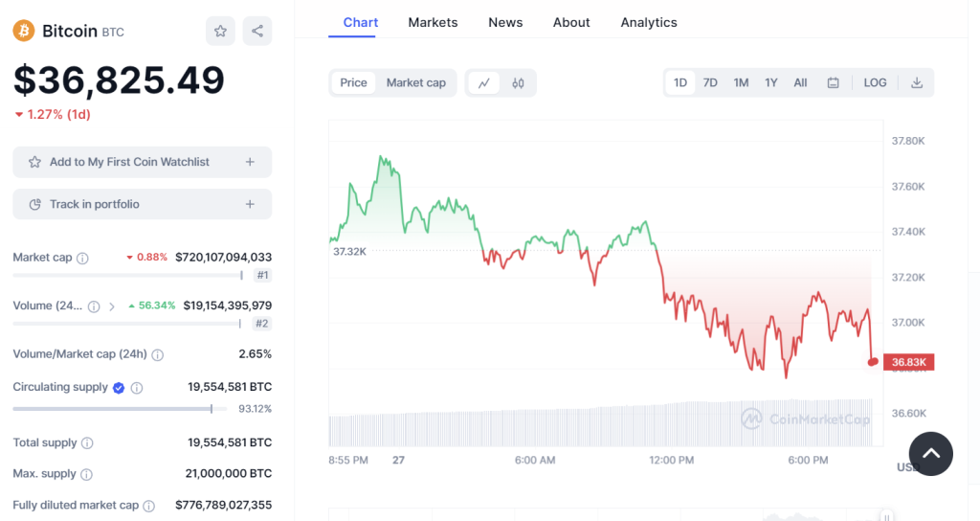Expand Add to My First Coin Watchlist plus
This screenshot has width=980, height=521.
point(250,162)
